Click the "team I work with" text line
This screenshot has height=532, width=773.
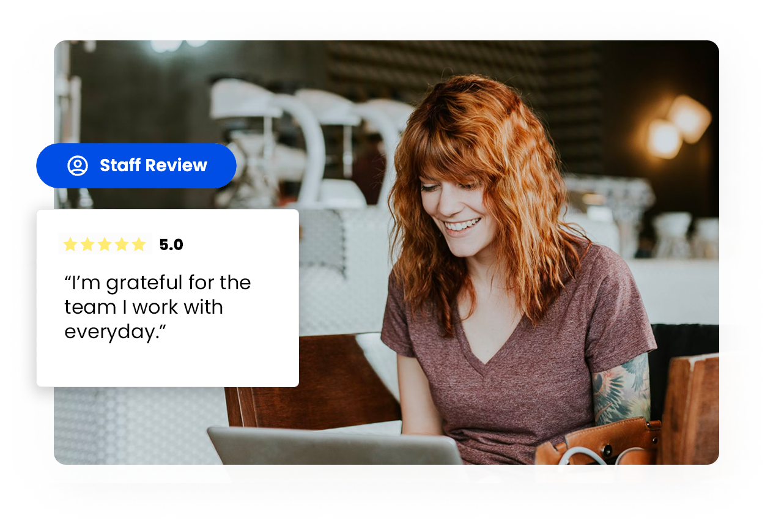[144, 307]
